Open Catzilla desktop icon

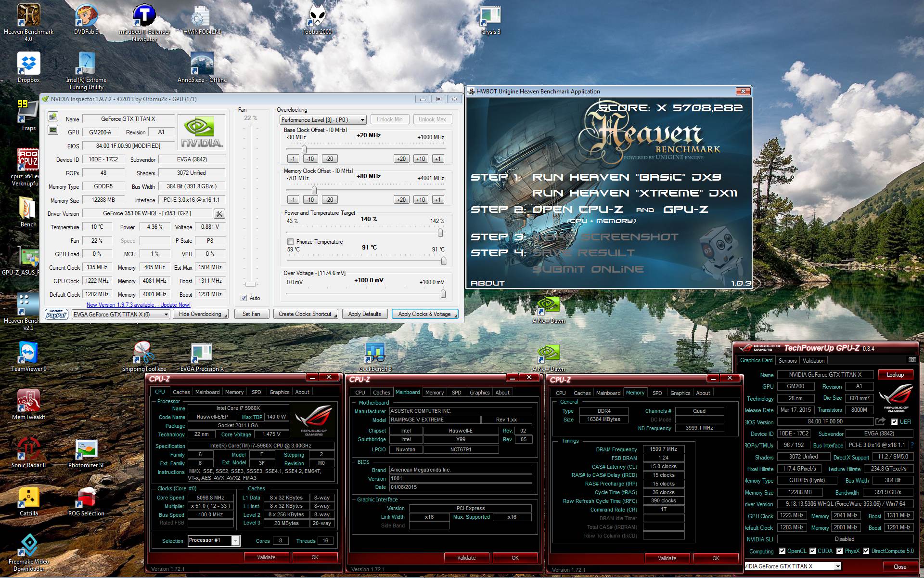click(28, 501)
